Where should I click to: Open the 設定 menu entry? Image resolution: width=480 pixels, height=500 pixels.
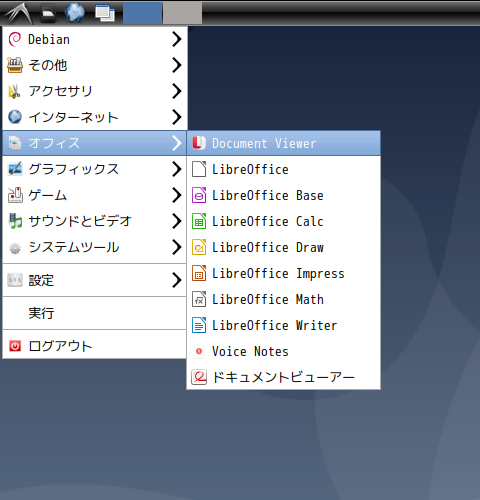94,280
